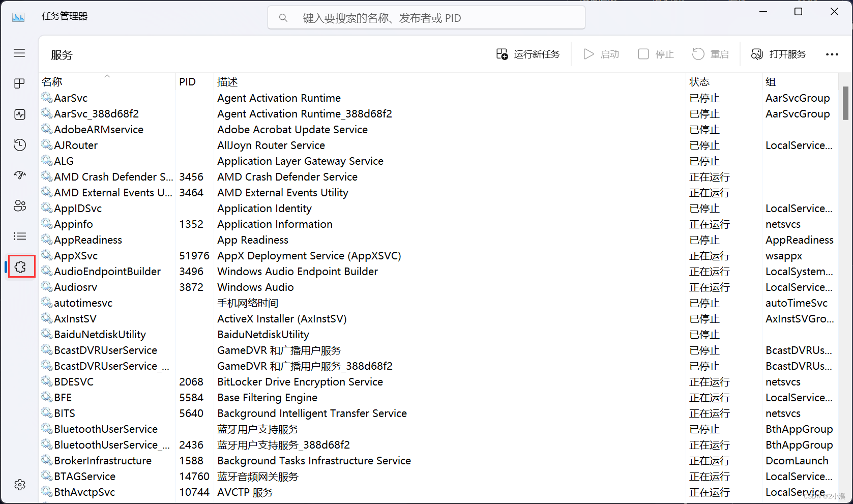The height and width of the screenshot is (504, 853).
Task: Select the BFE service row
Action: (x=439, y=398)
